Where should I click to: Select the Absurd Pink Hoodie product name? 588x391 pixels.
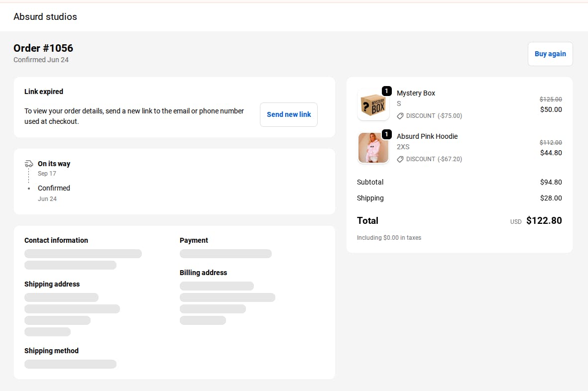427,136
